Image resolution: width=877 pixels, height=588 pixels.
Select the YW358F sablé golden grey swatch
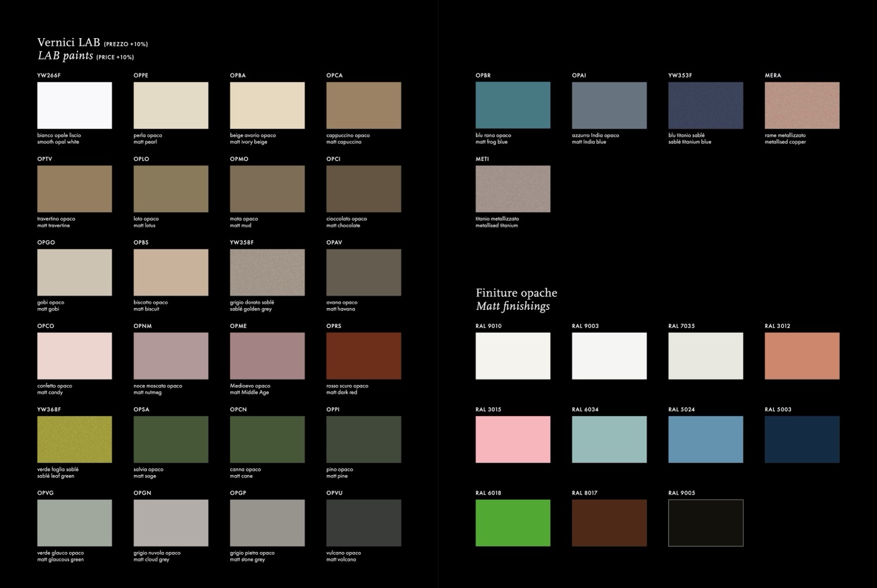tap(267, 272)
